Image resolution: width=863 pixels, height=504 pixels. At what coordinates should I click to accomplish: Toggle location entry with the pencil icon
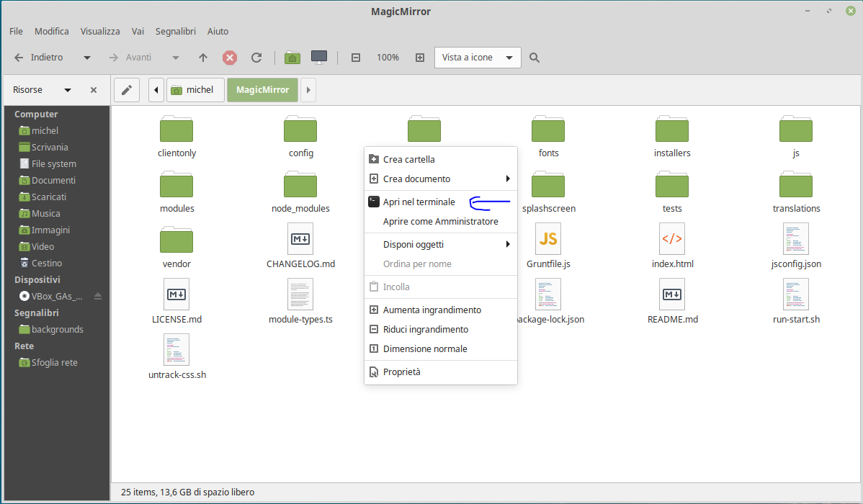coord(127,90)
